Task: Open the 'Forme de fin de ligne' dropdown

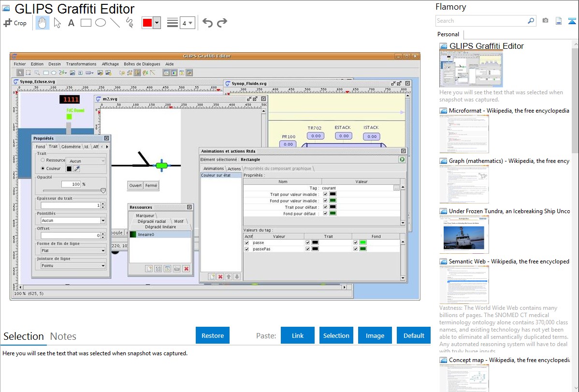Action: [x=73, y=250]
